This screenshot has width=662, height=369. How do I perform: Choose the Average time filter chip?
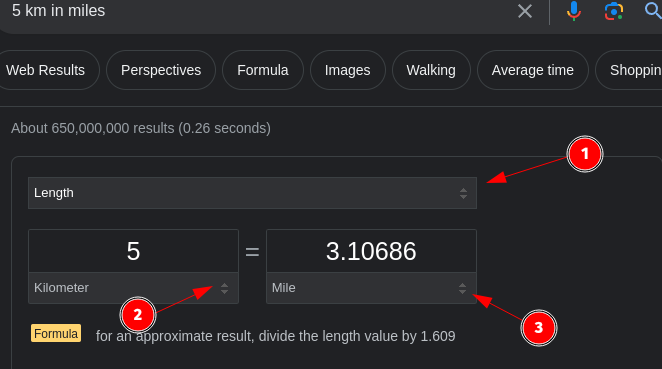532,70
